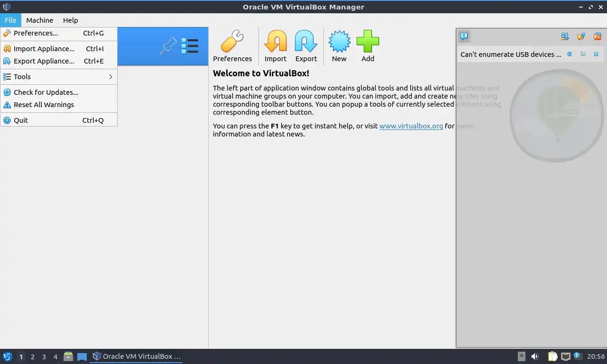This screenshot has height=364, width=607.
Task: Click the notification order sort icon
Action: [x=565, y=36]
